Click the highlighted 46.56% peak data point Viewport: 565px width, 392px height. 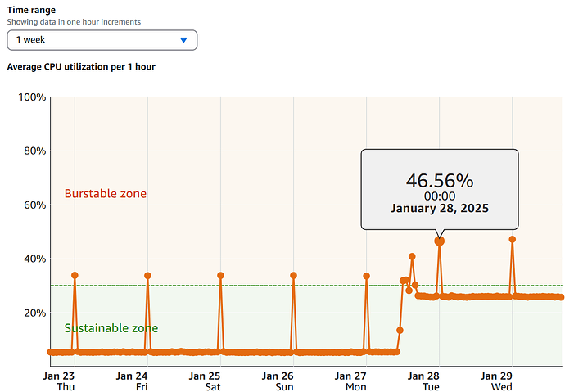(439, 241)
